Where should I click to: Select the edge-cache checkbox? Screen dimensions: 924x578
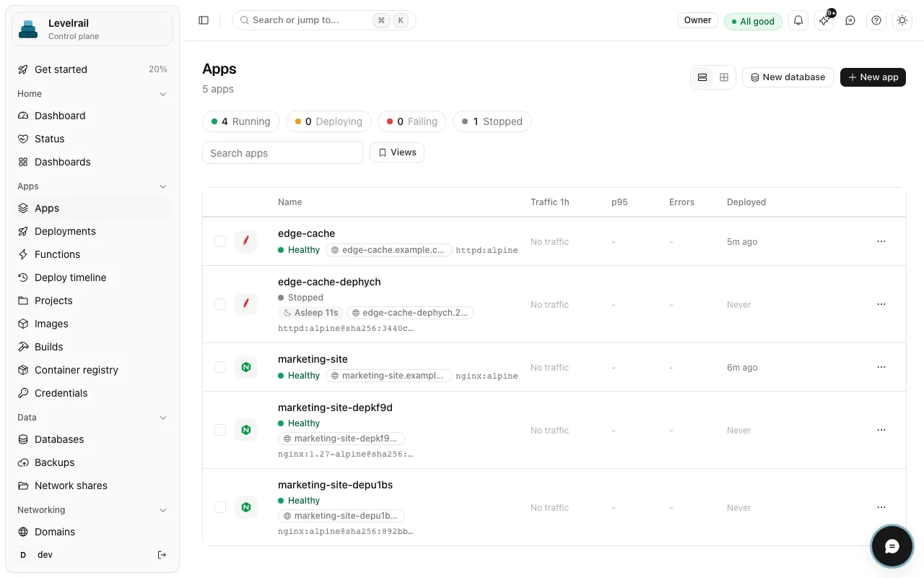[x=220, y=241]
